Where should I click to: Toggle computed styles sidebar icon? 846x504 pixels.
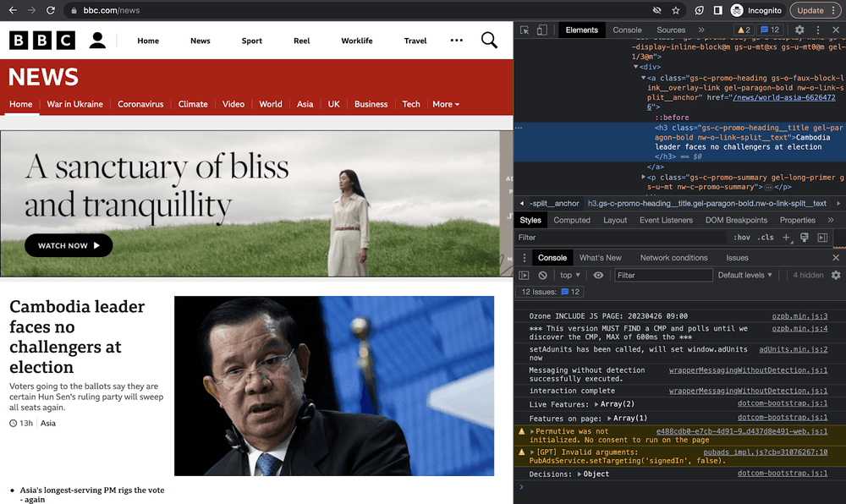click(x=822, y=237)
